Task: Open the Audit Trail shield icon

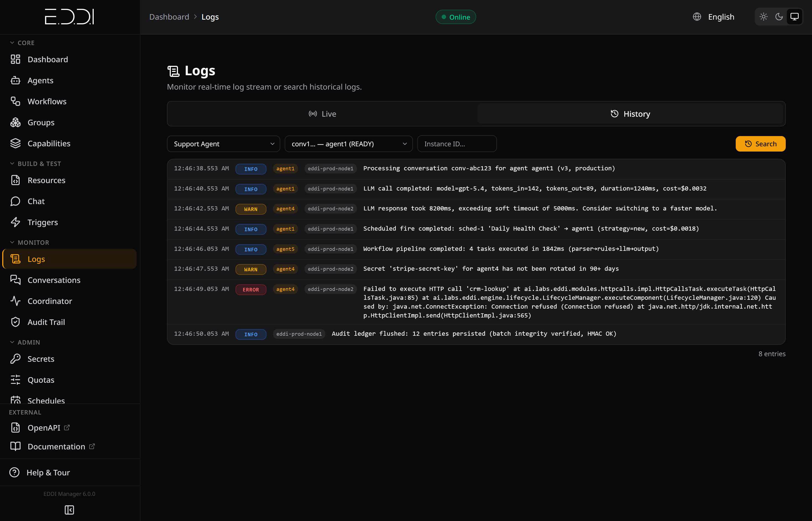Action: [x=15, y=322]
